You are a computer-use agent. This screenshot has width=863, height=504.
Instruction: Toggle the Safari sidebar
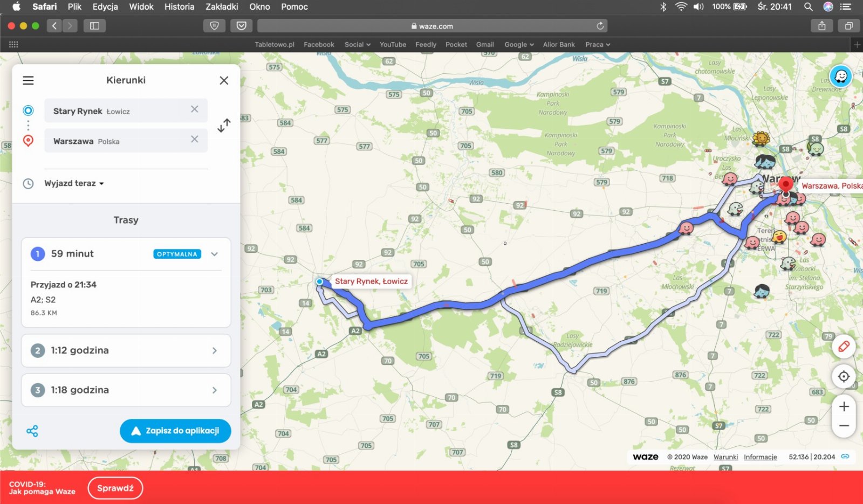pos(94,25)
